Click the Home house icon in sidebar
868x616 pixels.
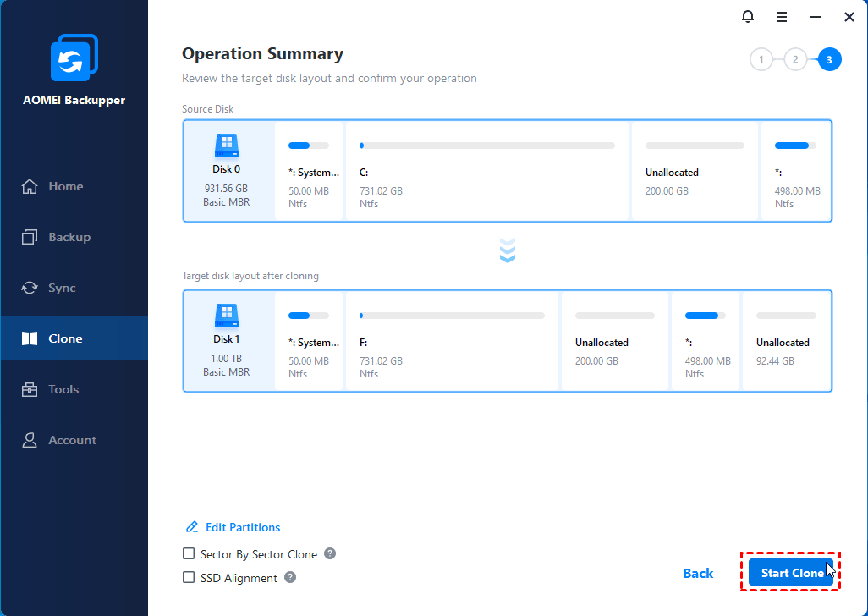30,186
